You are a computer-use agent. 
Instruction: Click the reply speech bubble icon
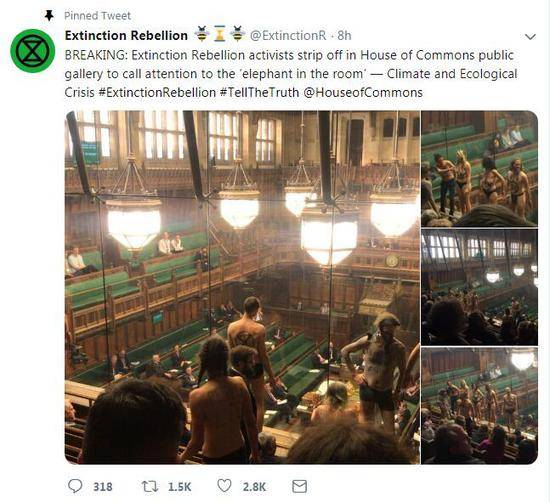coord(75,486)
